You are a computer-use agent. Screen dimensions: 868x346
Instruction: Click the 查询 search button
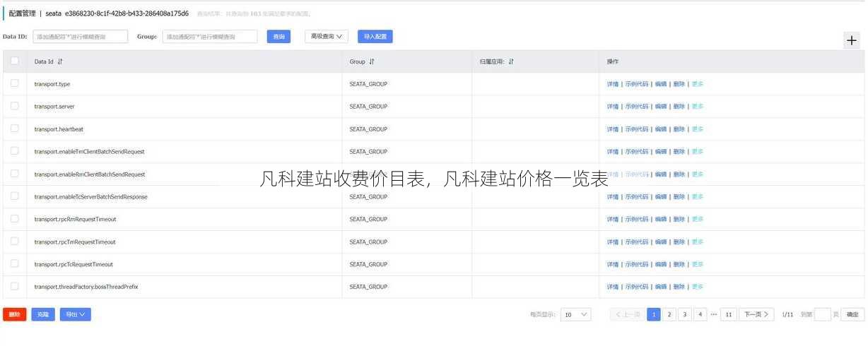[278, 37]
